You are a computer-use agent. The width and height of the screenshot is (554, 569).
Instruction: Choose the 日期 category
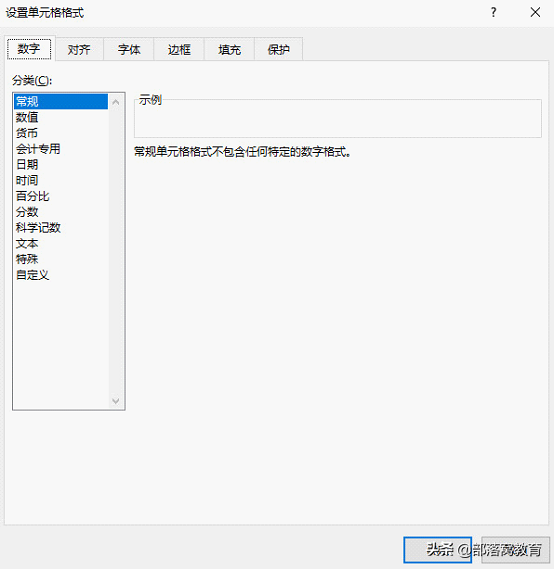pyautogui.click(x=61, y=164)
